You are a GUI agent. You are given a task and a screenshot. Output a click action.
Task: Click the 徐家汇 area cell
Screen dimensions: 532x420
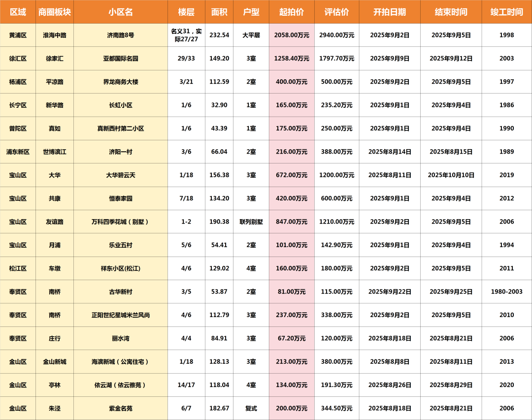(55, 59)
